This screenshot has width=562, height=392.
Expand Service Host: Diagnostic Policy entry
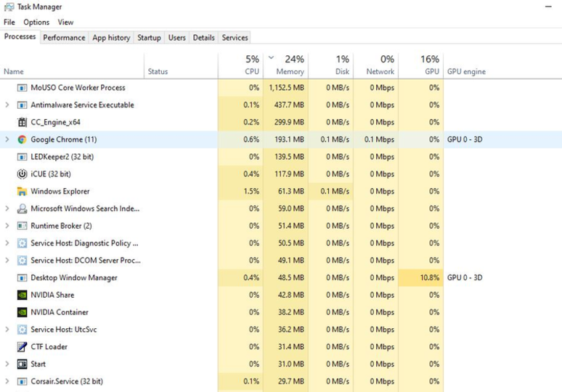point(7,243)
